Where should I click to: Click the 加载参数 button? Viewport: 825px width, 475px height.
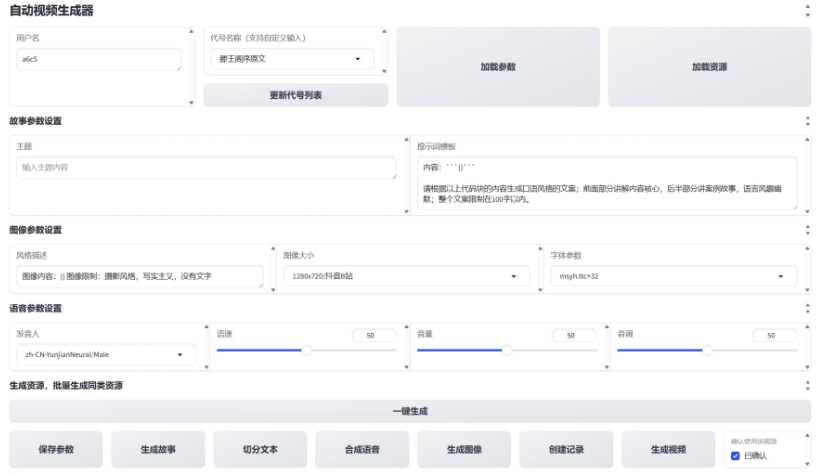498,67
